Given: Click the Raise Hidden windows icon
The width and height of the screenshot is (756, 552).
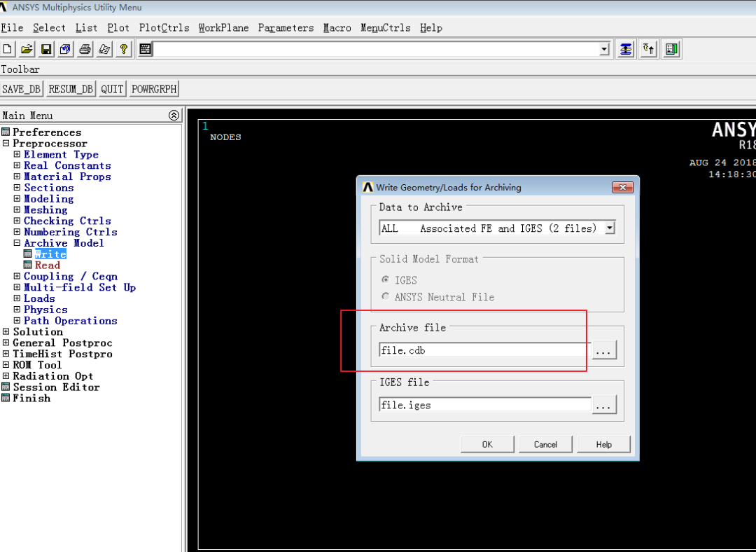Looking at the screenshot, I should 626,49.
